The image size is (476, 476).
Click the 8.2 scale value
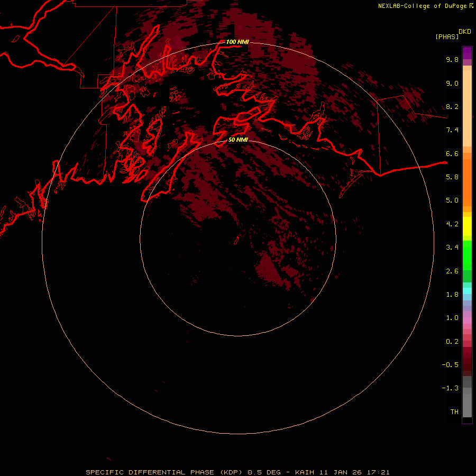coord(452,106)
